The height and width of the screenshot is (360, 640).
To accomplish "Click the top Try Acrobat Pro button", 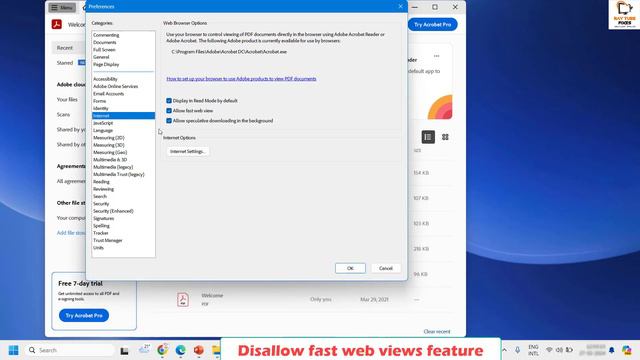I will pyautogui.click(x=433, y=24).
